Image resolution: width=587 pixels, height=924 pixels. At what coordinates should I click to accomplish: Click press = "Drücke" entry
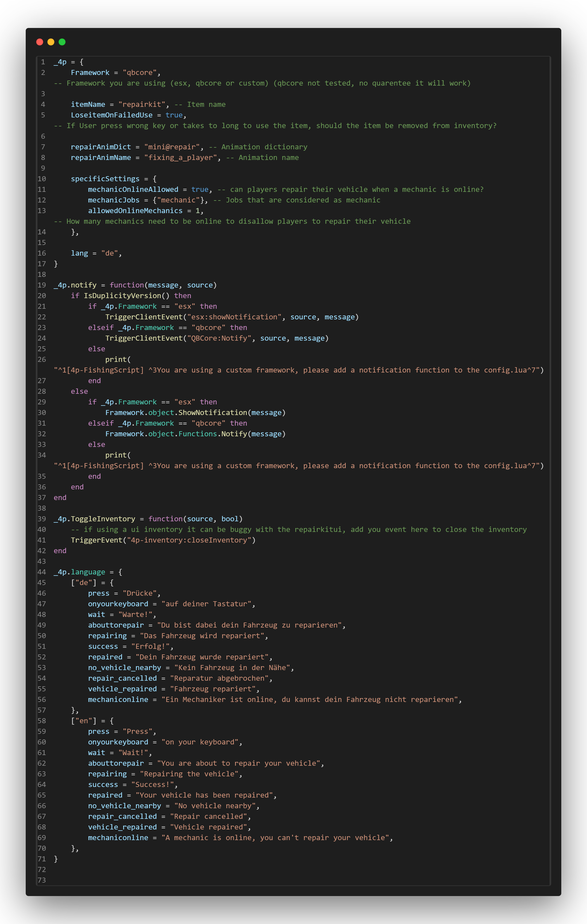124,593
